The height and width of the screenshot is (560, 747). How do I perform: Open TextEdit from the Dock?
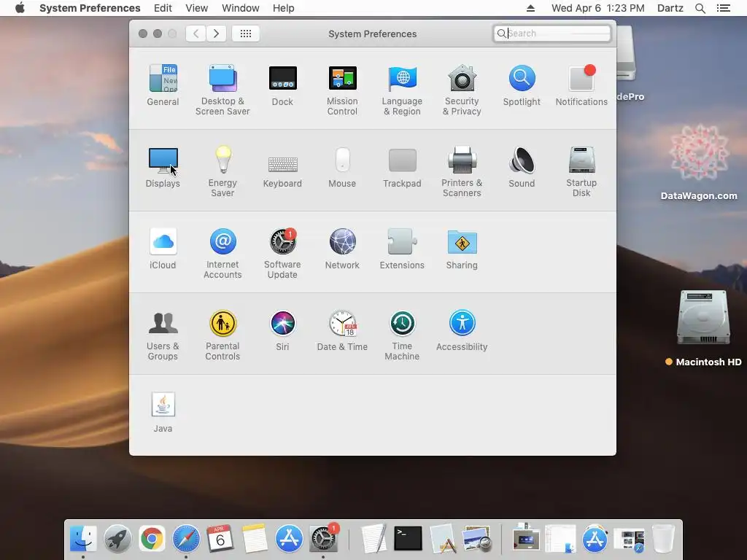click(x=374, y=539)
